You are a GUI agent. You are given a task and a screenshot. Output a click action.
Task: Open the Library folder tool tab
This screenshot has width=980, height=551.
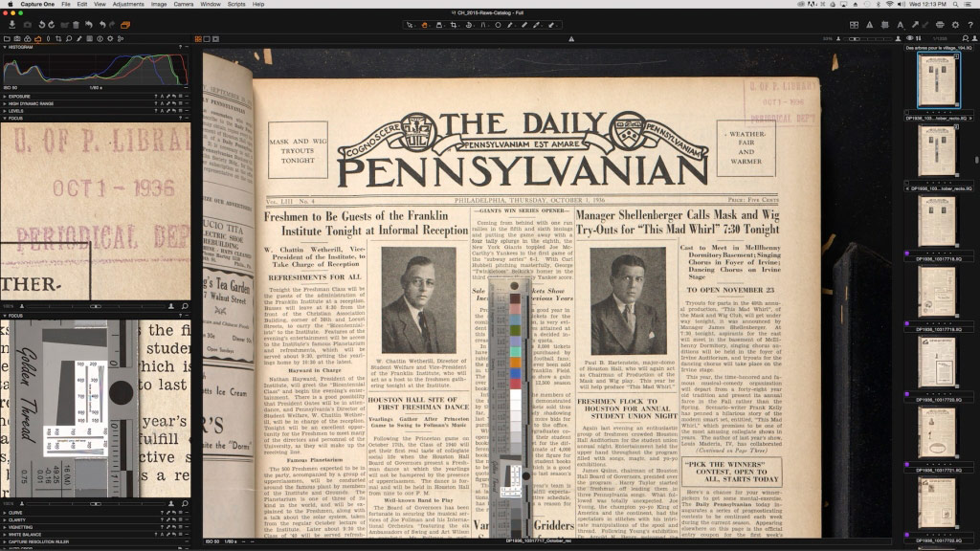coord(7,38)
